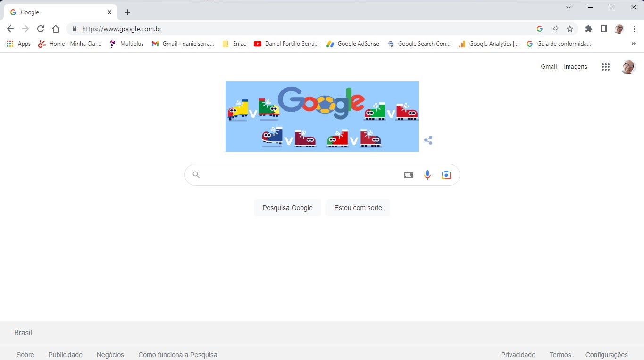The image size is (644, 360).
Task: Open Como funciona a Pesquisa link
Action: point(178,355)
